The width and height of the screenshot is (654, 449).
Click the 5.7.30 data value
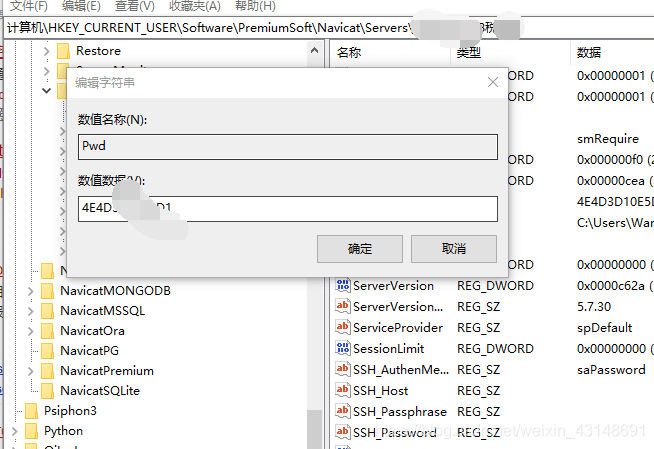[x=594, y=307]
